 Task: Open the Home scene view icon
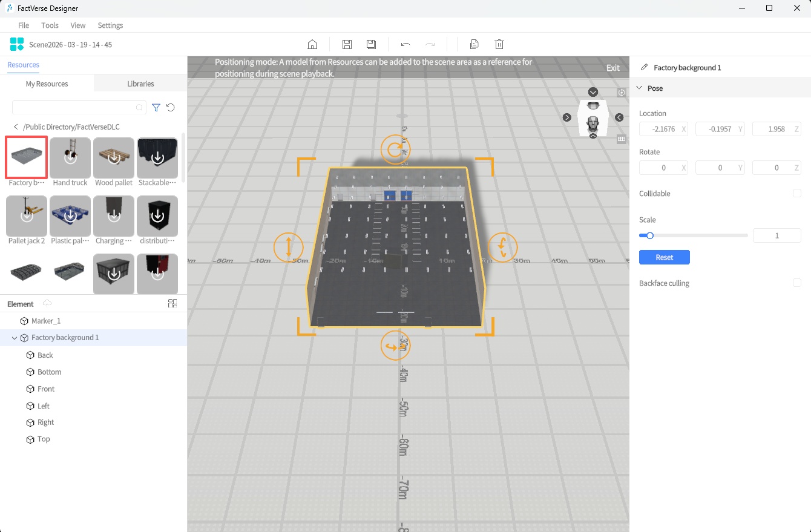click(x=312, y=44)
